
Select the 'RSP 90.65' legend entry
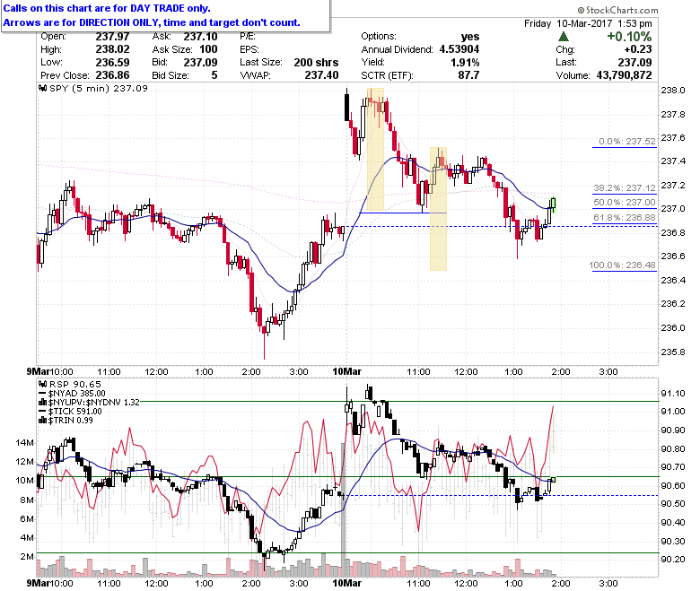[75, 384]
